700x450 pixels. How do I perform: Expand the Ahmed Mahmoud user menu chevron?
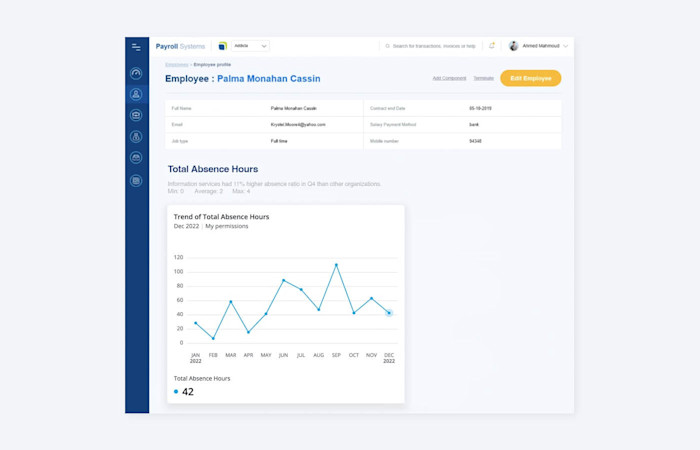566,46
